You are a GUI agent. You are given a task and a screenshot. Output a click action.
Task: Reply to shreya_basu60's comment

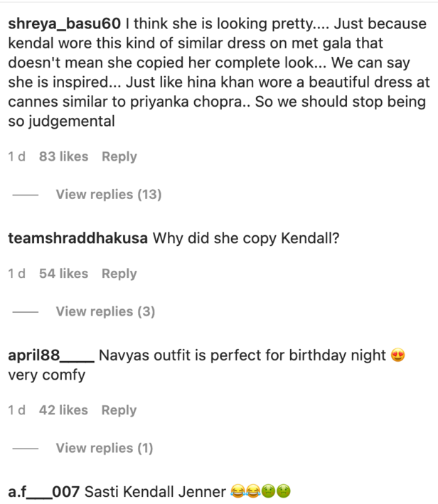[x=119, y=156]
